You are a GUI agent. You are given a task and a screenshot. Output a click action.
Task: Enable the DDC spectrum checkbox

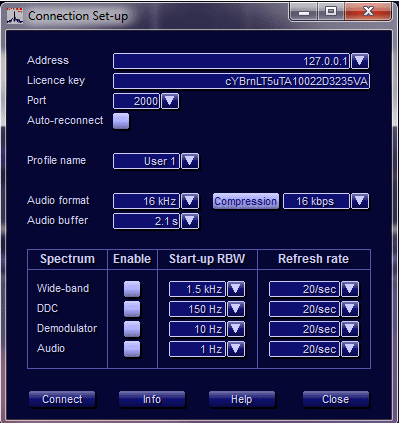(x=132, y=309)
